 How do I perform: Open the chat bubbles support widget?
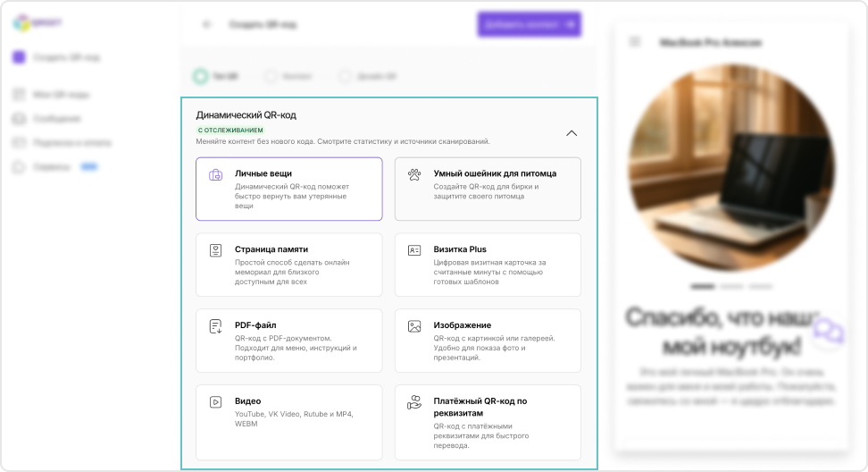(828, 332)
